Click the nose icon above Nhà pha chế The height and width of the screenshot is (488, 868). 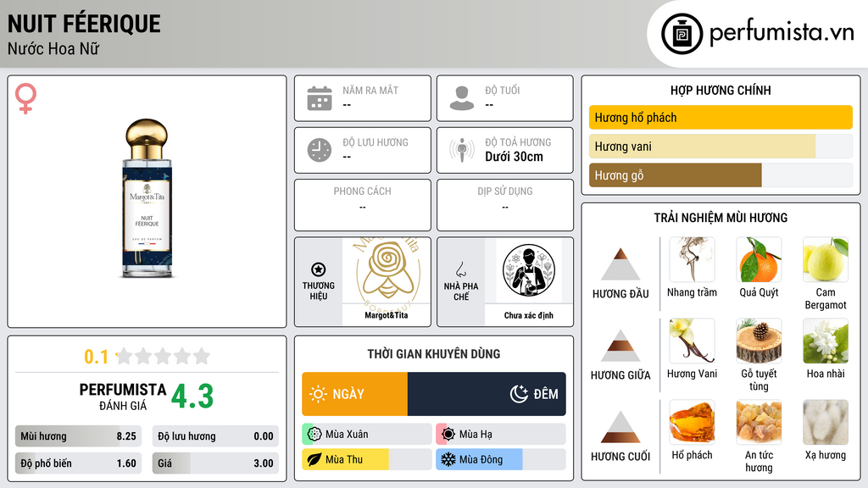[460, 269]
